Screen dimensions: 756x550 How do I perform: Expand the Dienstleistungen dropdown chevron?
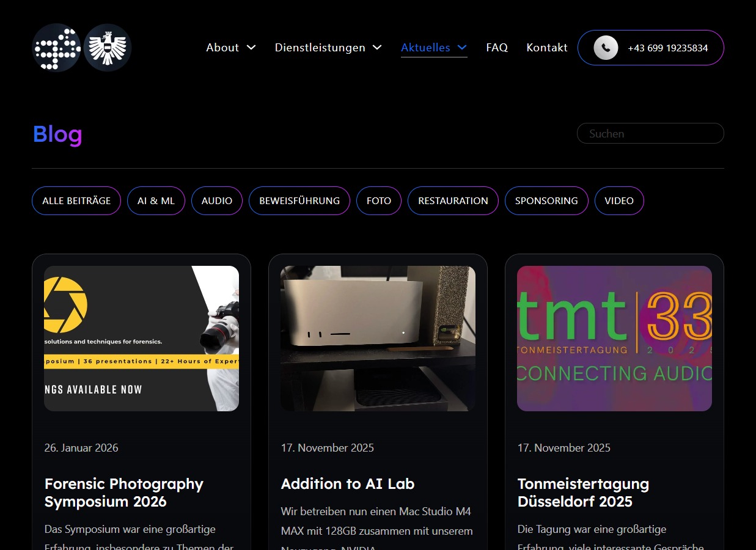coord(377,48)
